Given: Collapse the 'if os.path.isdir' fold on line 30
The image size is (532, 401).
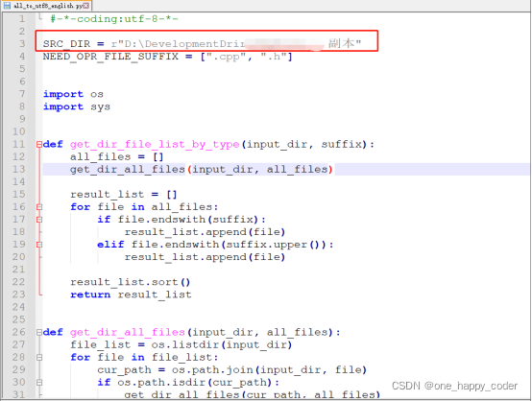Looking at the screenshot, I should 39,383.
